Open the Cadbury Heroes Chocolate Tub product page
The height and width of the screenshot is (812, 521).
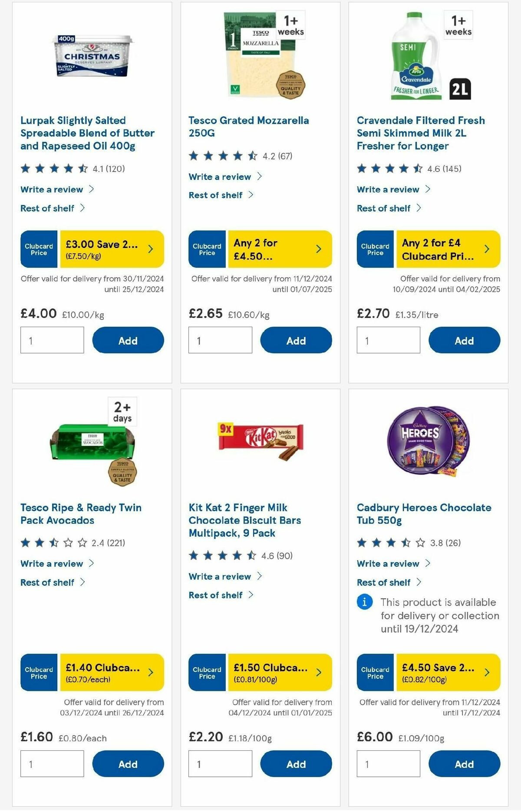(x=422, y=514)
